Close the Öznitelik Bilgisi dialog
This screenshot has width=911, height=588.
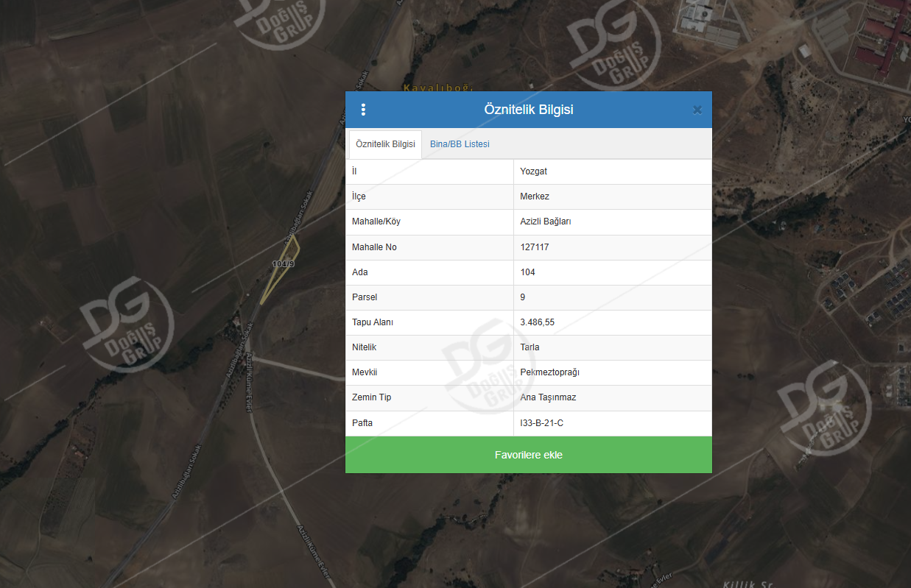[x=697, y=110]
